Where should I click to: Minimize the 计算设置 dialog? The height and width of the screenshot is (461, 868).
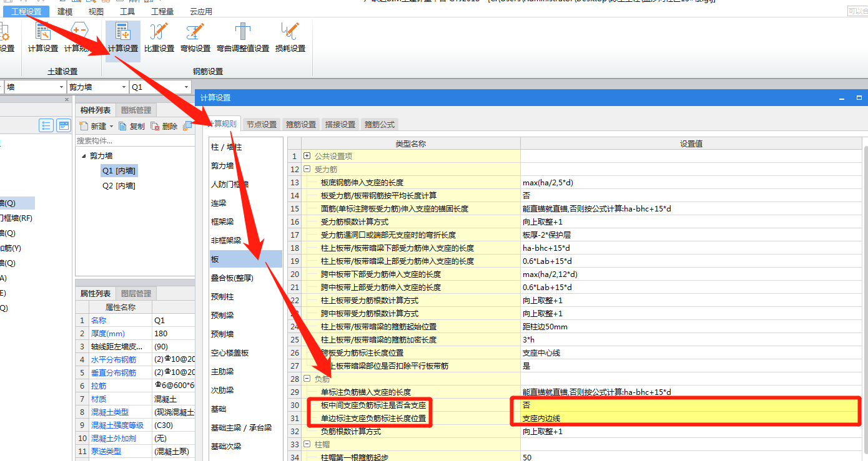point(843,98)
